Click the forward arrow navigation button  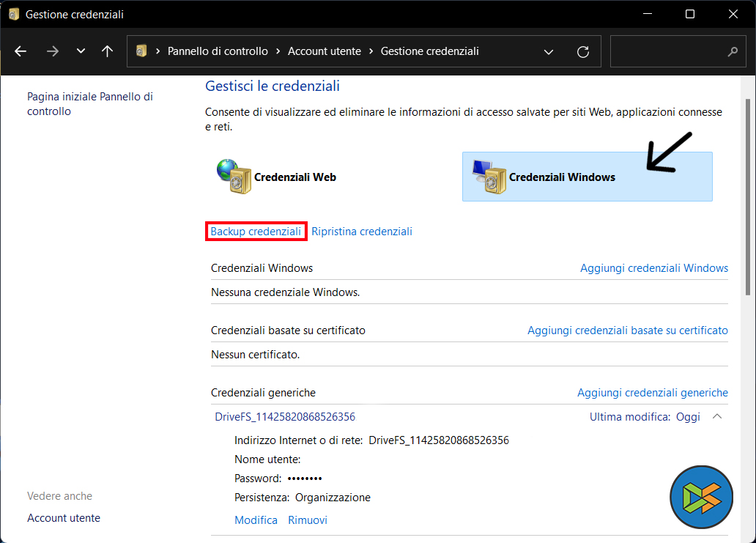52,51
